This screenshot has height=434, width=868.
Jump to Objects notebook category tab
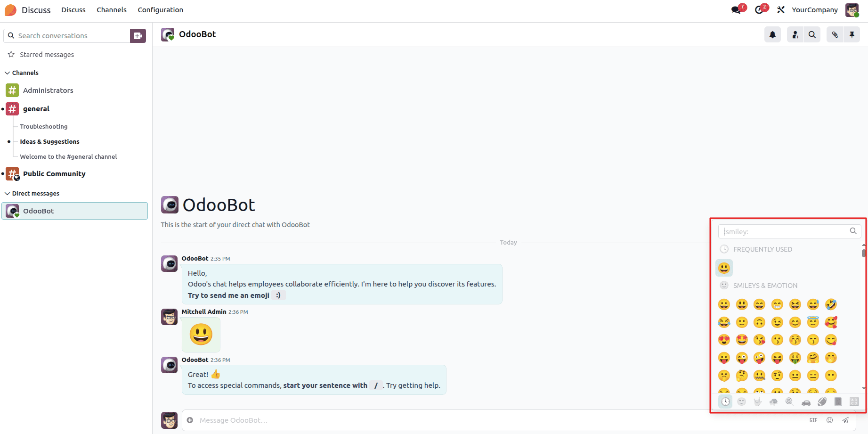point(838,401)
